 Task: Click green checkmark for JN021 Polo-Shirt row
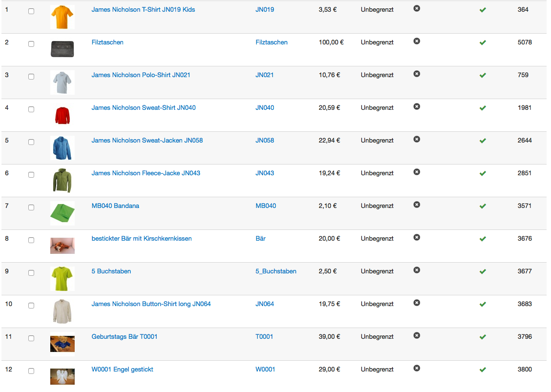coord(483,75)
